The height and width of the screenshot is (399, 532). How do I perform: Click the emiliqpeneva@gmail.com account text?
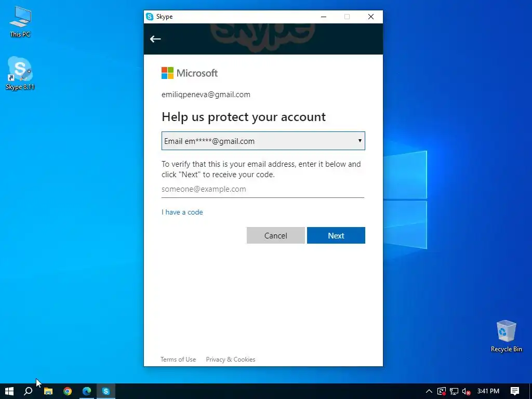206,95
